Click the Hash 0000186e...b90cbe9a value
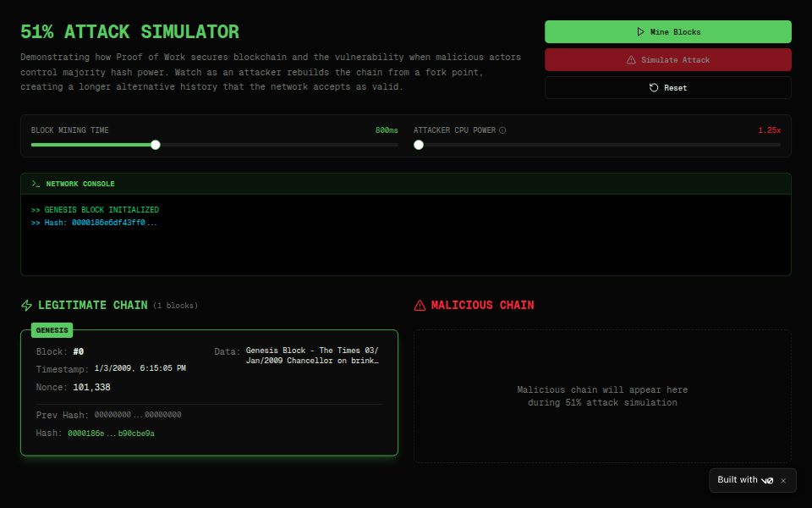Viewport: 812px width, 508px height. pyautogui.click(x=111, y=433)
